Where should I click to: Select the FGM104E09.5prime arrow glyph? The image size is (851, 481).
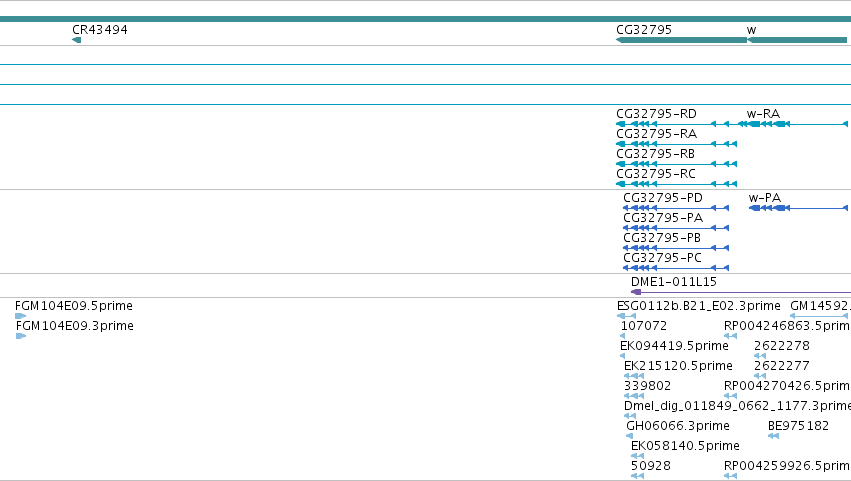click(21, 316)
